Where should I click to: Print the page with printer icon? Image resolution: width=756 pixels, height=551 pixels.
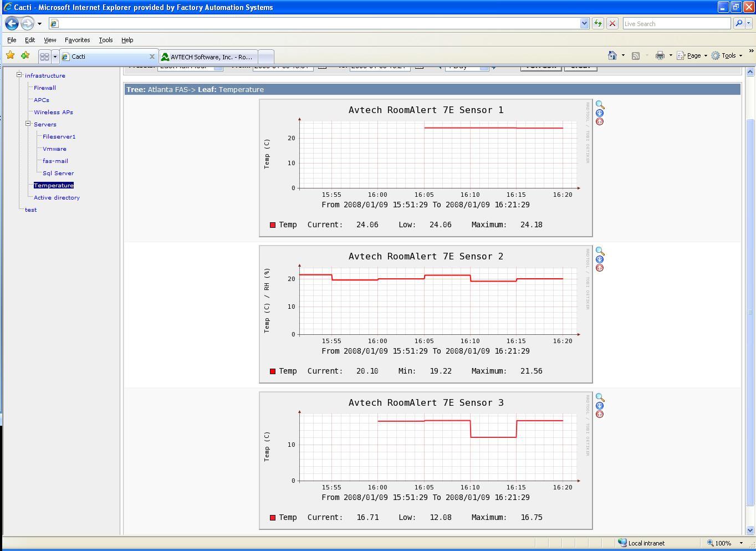click(660, 55)
